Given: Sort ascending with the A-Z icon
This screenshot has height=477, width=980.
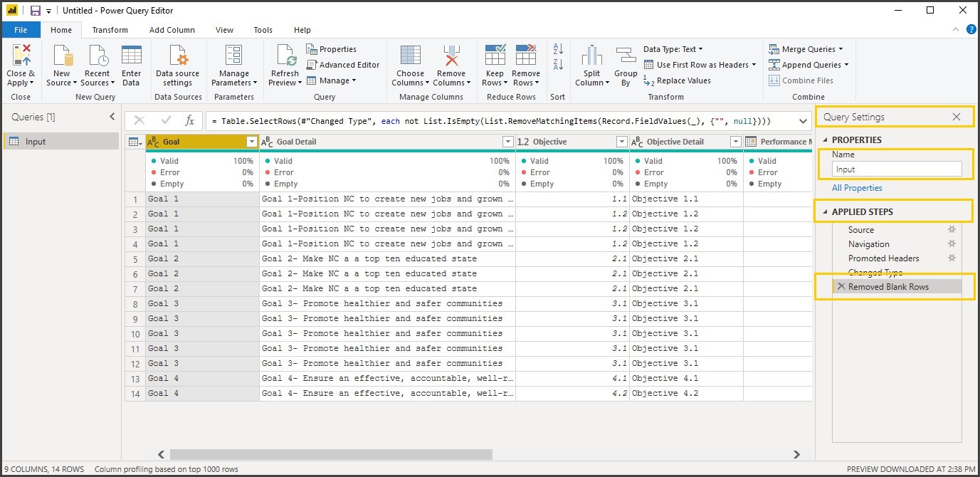Looking at the screenshot, I should (558, 49).
